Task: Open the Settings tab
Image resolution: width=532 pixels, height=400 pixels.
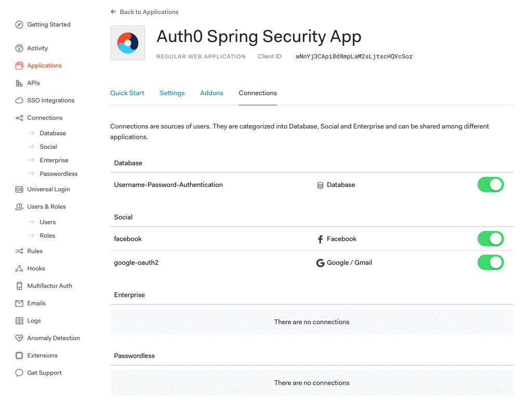Action: (172, 93)
